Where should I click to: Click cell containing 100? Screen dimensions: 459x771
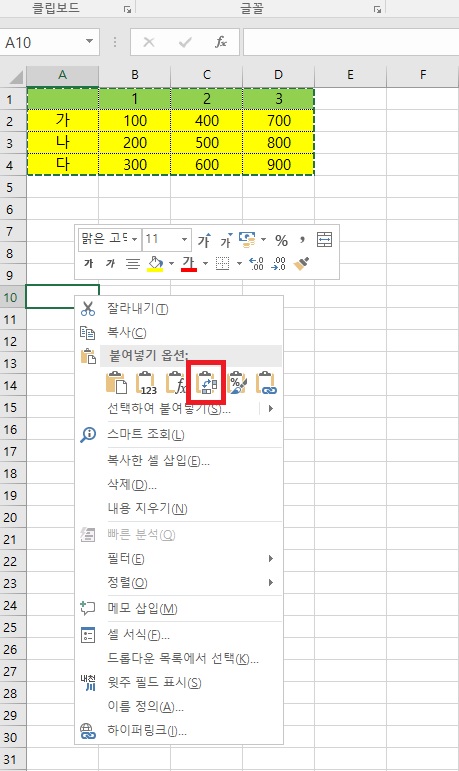(135, 120)
